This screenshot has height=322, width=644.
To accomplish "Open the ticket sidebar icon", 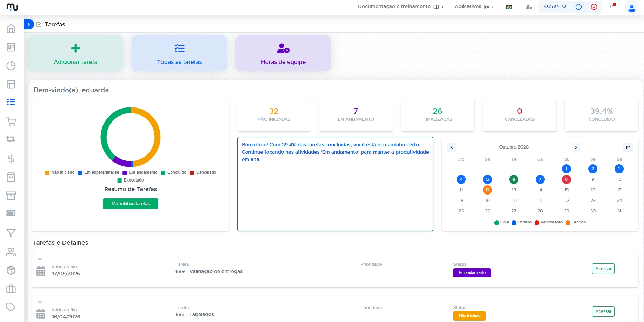I will (11, 213).
